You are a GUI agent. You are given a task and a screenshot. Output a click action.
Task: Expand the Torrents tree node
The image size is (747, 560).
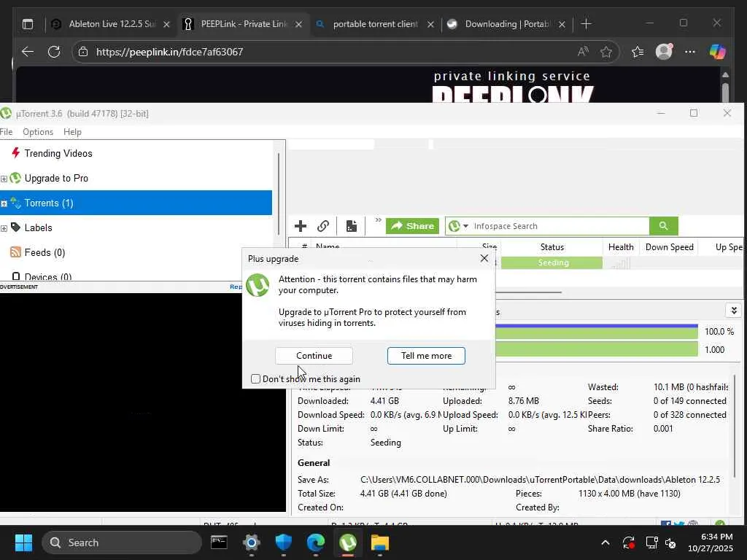(4, 203)
